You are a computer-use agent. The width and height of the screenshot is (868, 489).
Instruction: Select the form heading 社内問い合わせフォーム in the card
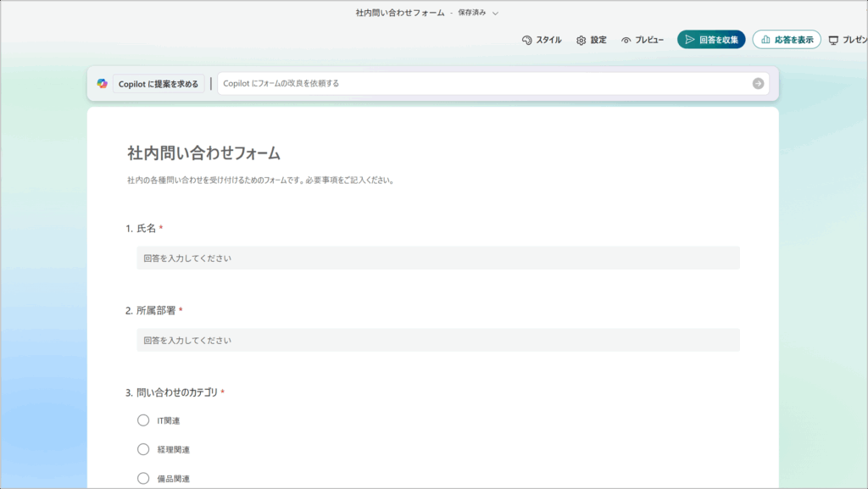[203, 153]
